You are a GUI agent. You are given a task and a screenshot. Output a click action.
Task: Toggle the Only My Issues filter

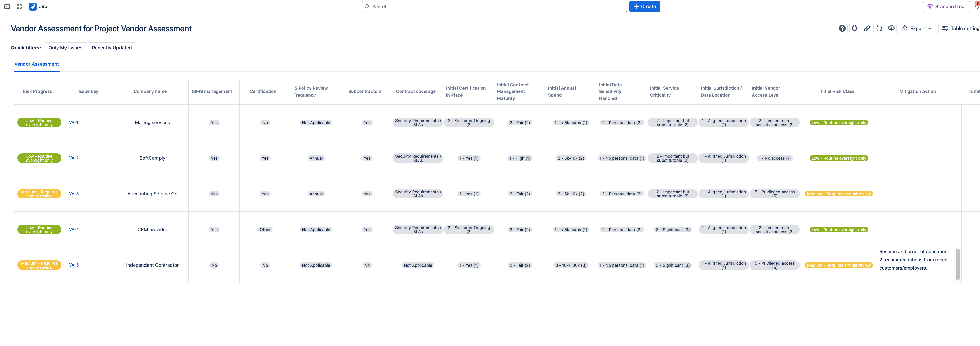tap(65, 48)
